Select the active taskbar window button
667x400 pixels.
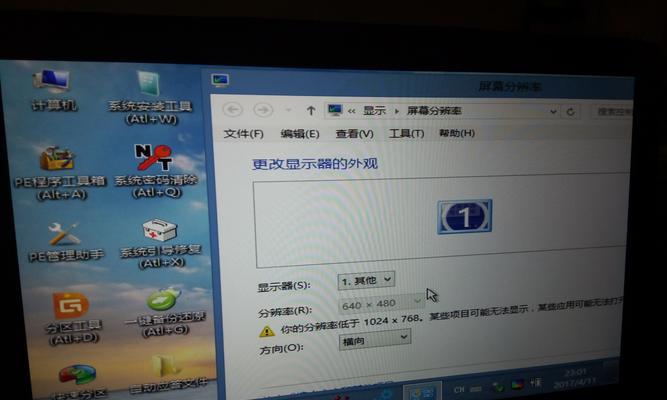[422, 391]
